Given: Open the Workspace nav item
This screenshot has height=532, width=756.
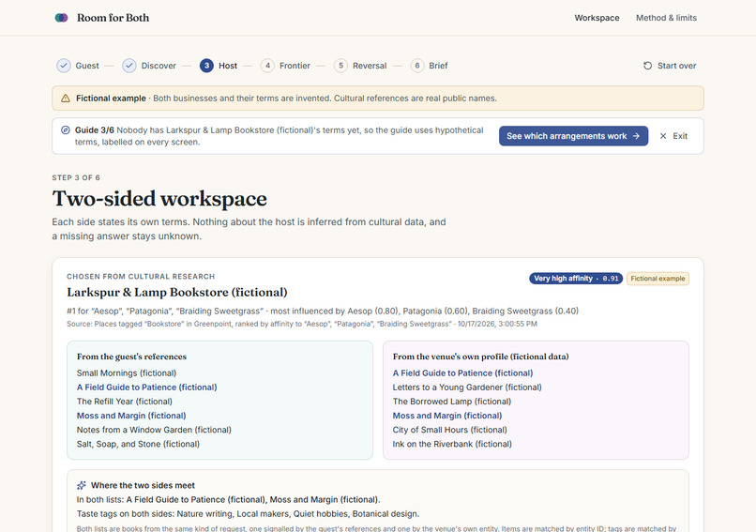Looking at the screenshot, I should 597,18.
